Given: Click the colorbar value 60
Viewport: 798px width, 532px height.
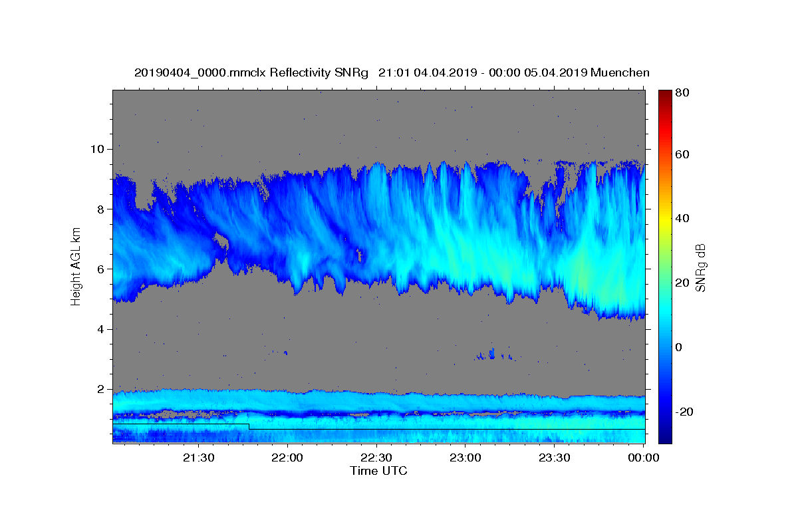Looking at the screenshot, I should [682, 154].
